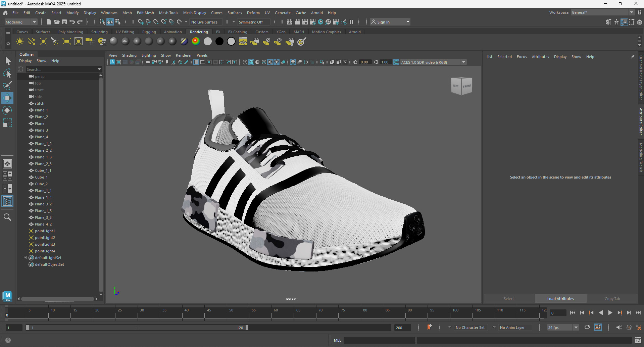This screenshot has width=644, height=347.
Task: Activate the Select tool arrow
Action: click(7, 61)
